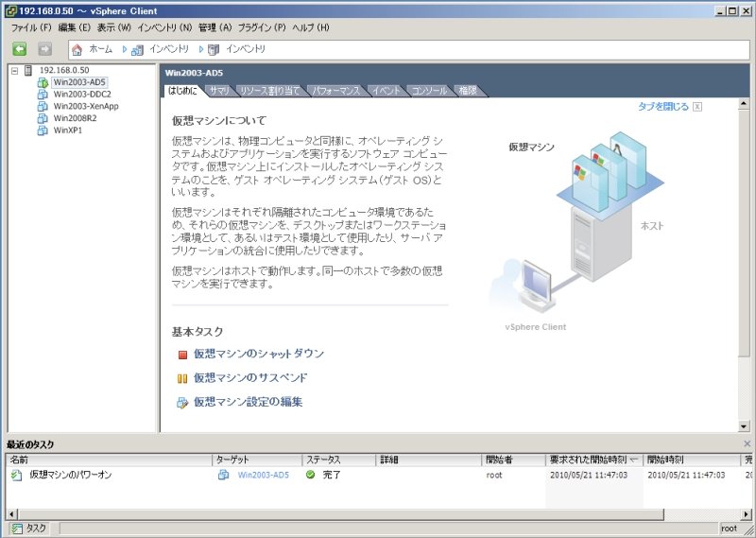This screenshot has height=538, width=756.
Task: Click the green back navigation arrow
Action: pos(19,49)
